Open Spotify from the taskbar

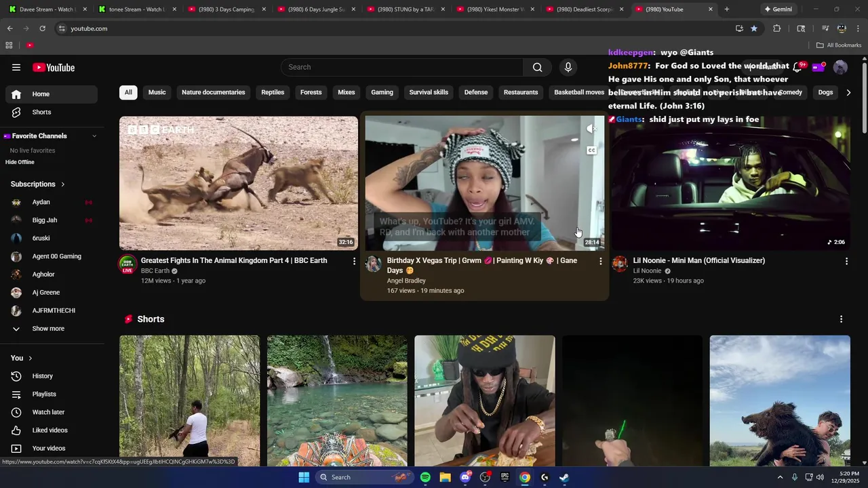425,477
